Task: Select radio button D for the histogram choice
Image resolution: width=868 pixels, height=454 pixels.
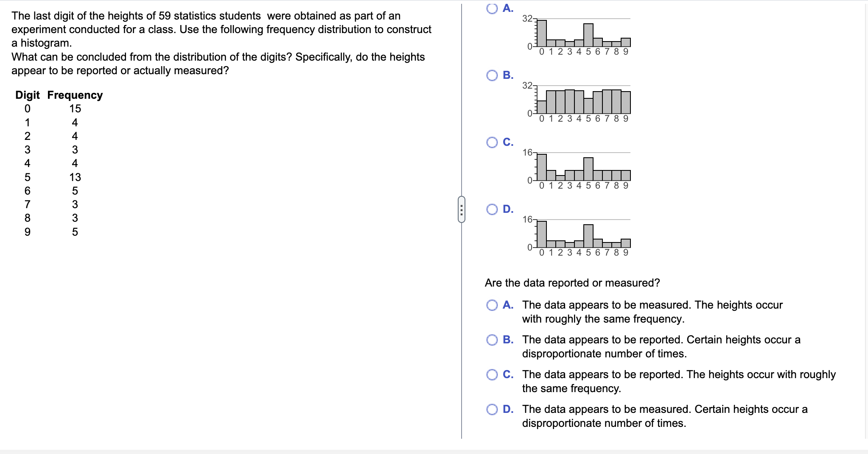Action: (492, 208)
